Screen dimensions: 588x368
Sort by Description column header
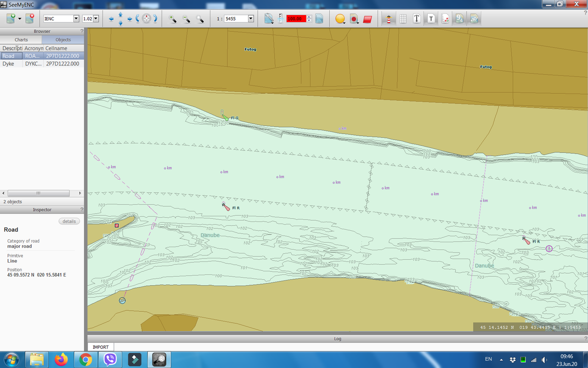click(11, 48)
